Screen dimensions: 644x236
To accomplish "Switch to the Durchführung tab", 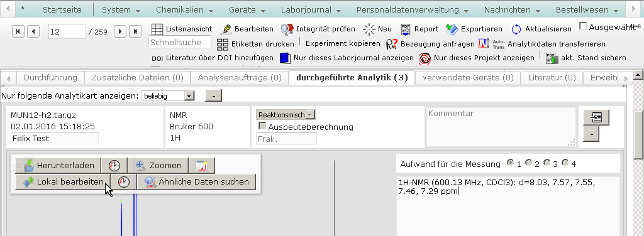I will pos(50,77).
